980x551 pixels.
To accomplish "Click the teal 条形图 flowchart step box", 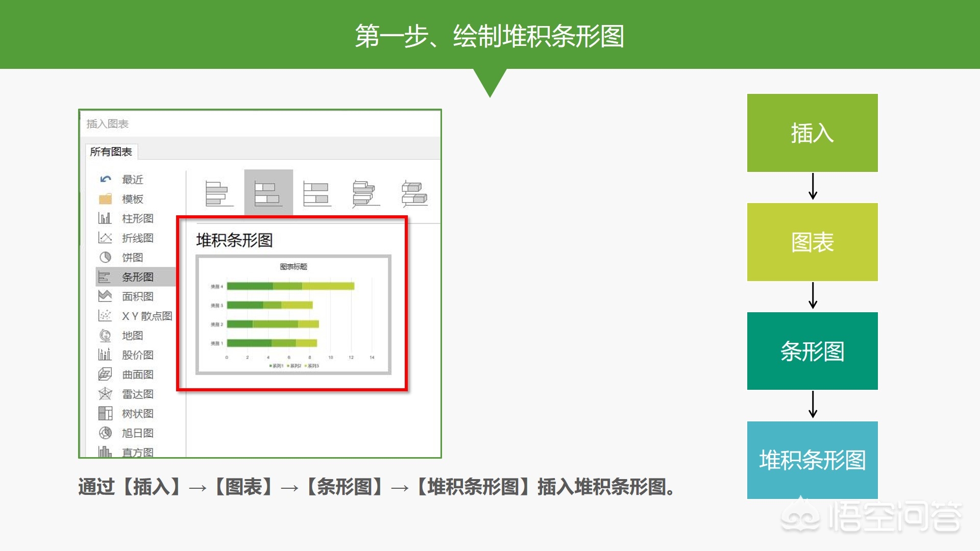I will click(812, 351).
